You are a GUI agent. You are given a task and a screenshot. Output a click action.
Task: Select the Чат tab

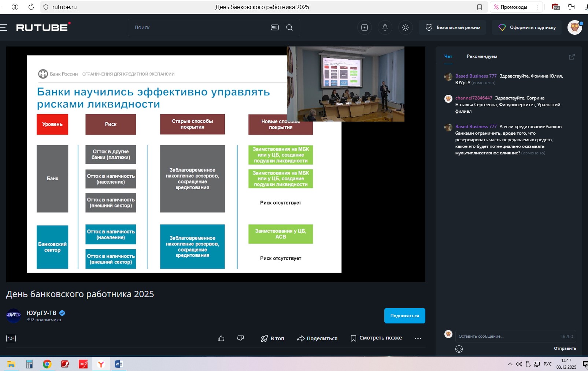click(448, 56)
